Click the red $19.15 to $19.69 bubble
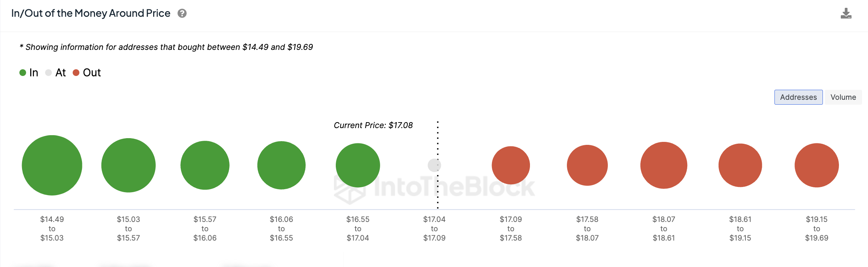The image size is (868, 267). [x=817, y=165]
